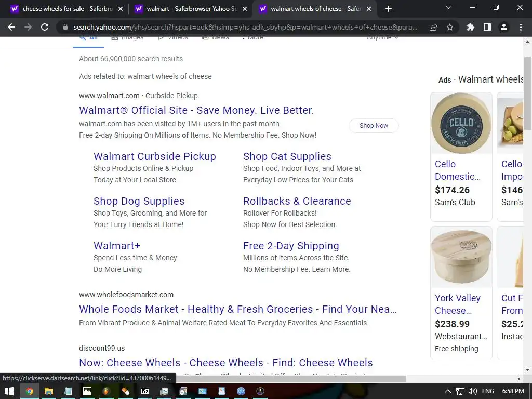Go back to the previous page
Viewport: 532px width, 399px height.
(11, 27)
